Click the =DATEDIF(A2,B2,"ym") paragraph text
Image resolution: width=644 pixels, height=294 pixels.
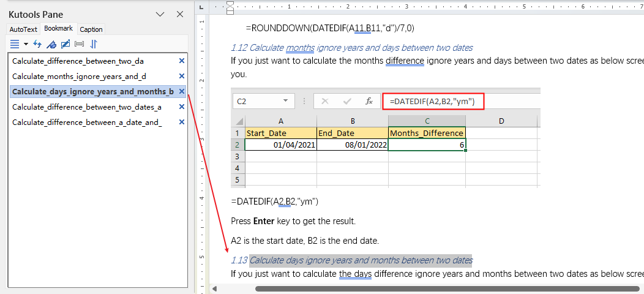pos(275,202)
